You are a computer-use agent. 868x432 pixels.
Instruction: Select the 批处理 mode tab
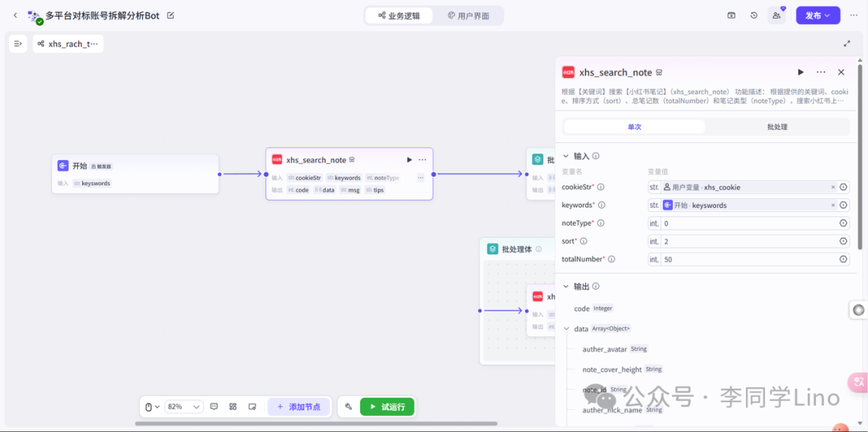[777, 127]
